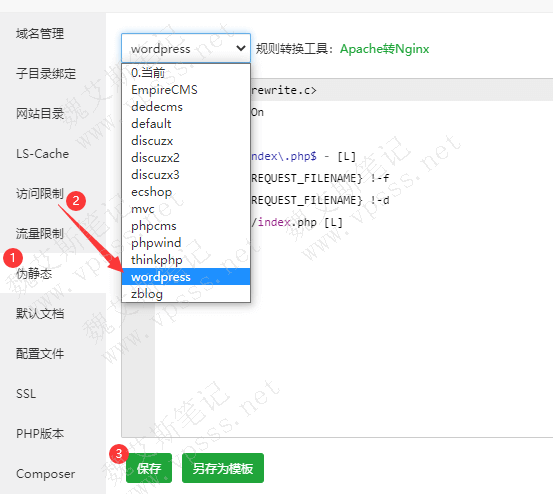The width and height of the screenshot is (553, 494).
Task: Open 伪静态 sidebar tab
Action: pyautogui.click(x=53, y=273)
